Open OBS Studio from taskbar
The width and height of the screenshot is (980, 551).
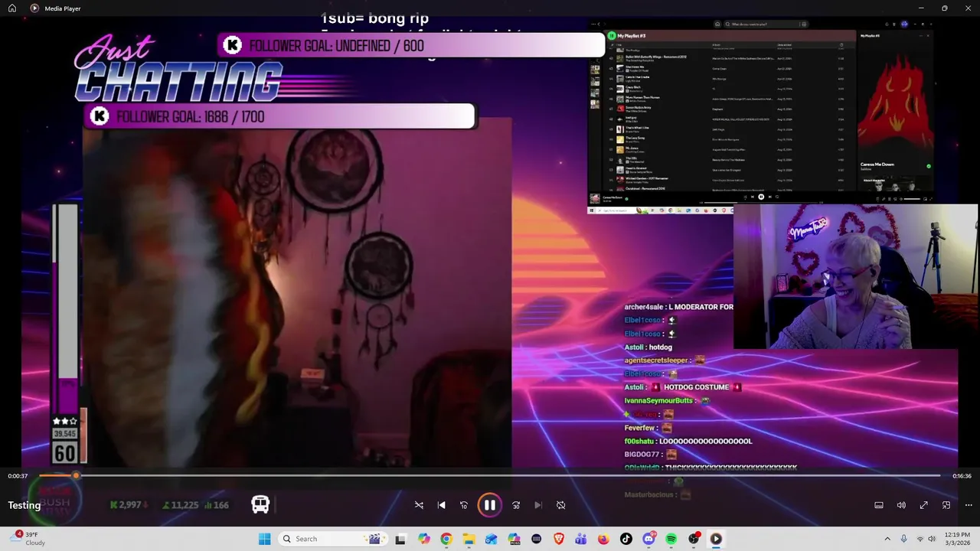pyautogui.click(x=694, y=539)
